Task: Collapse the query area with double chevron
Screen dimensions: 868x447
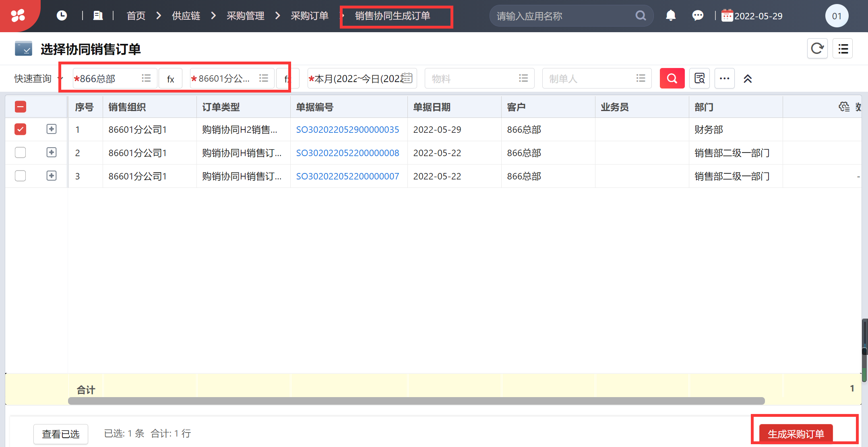Action: pyautogui.click(x=748, y=79)
